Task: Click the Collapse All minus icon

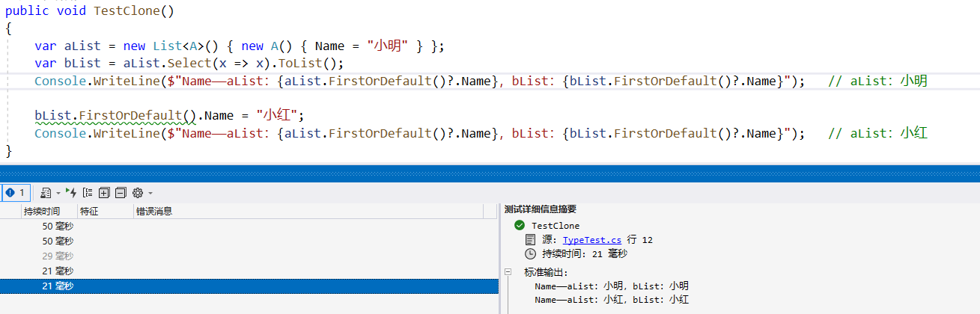Action: 120,193
